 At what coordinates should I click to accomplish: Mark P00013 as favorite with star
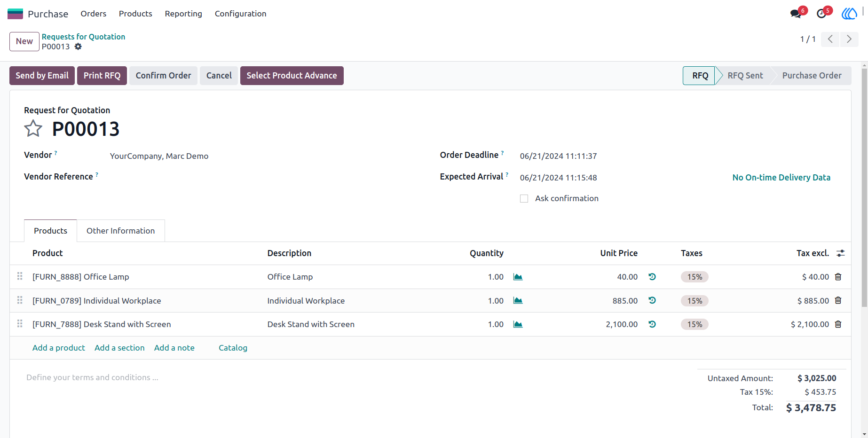33,128
